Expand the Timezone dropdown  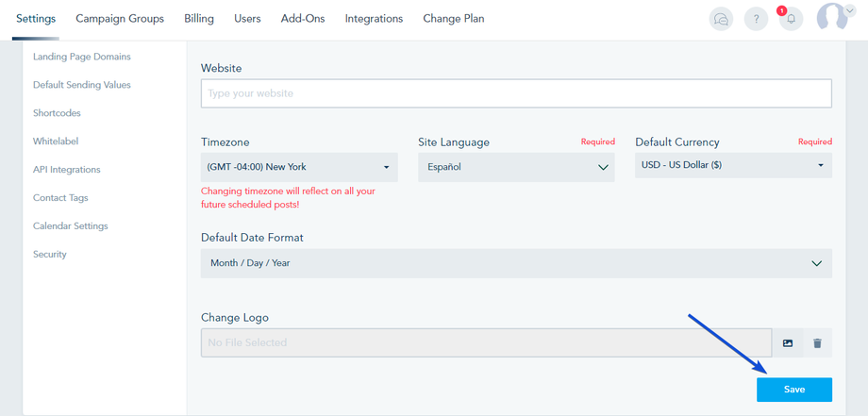(299, 167)
